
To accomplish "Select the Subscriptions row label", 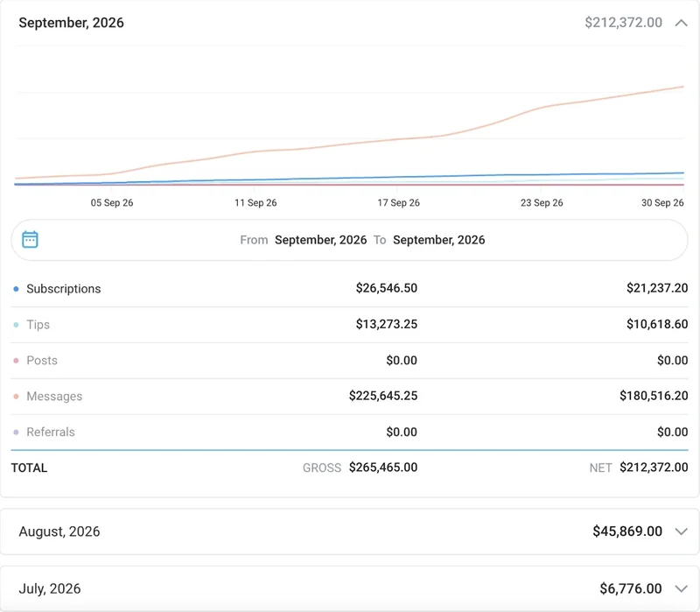I will (63, 289).
